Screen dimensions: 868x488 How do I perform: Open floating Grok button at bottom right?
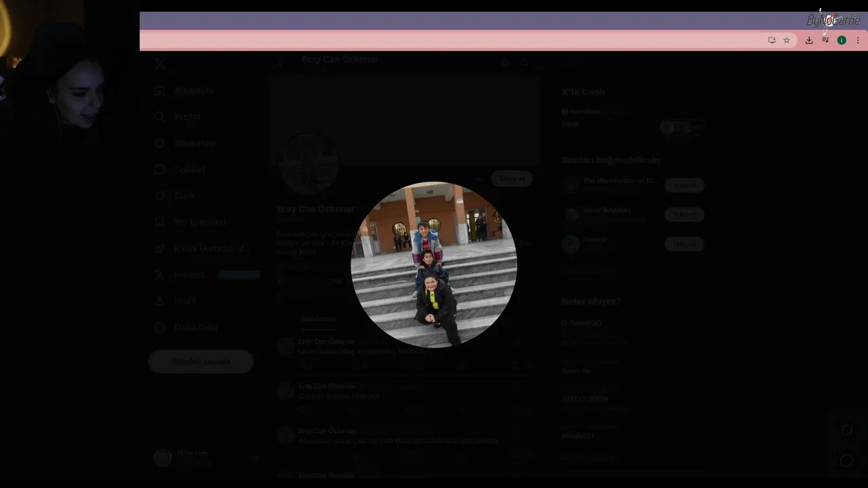pyautogui.click(x=847, y=430)
